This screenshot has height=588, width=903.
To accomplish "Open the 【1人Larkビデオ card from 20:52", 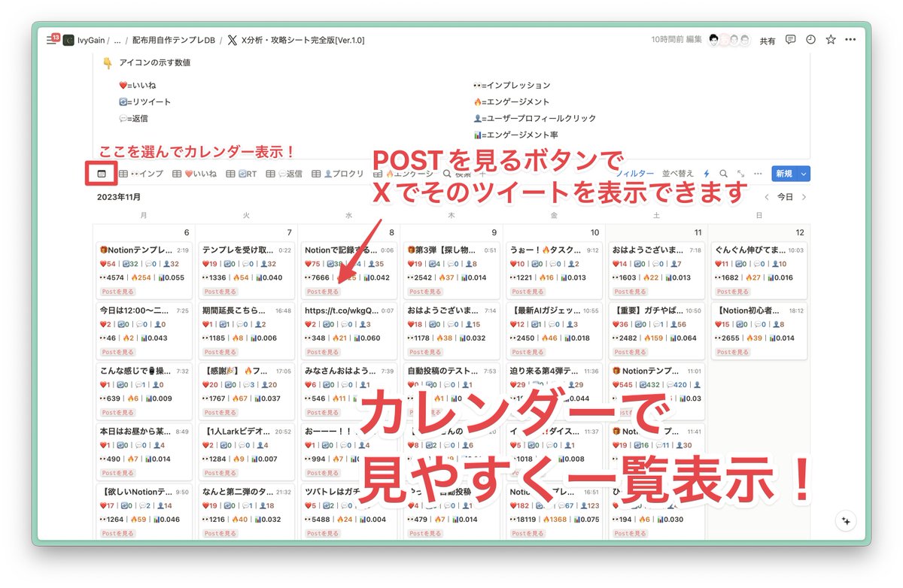I will [247, 451].
